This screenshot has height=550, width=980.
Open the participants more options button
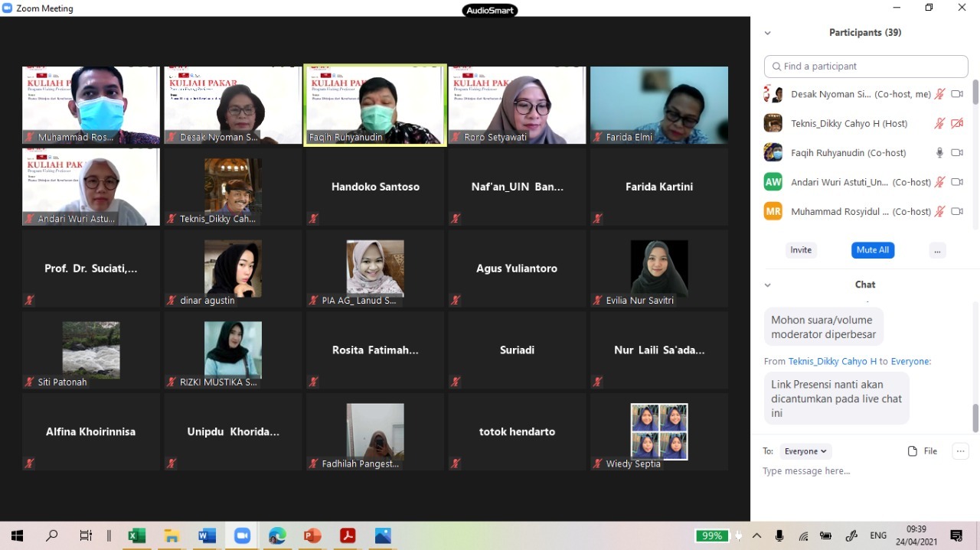point(937,250)
